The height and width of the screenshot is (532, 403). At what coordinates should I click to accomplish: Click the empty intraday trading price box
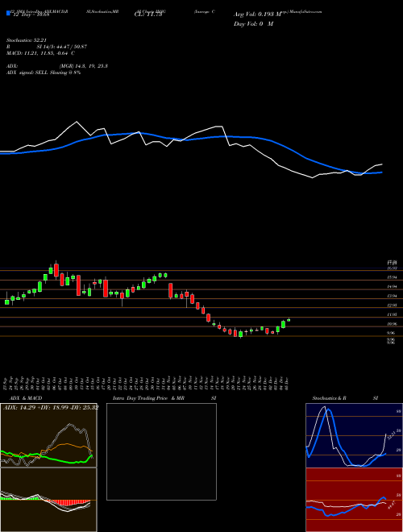[161, 451]
